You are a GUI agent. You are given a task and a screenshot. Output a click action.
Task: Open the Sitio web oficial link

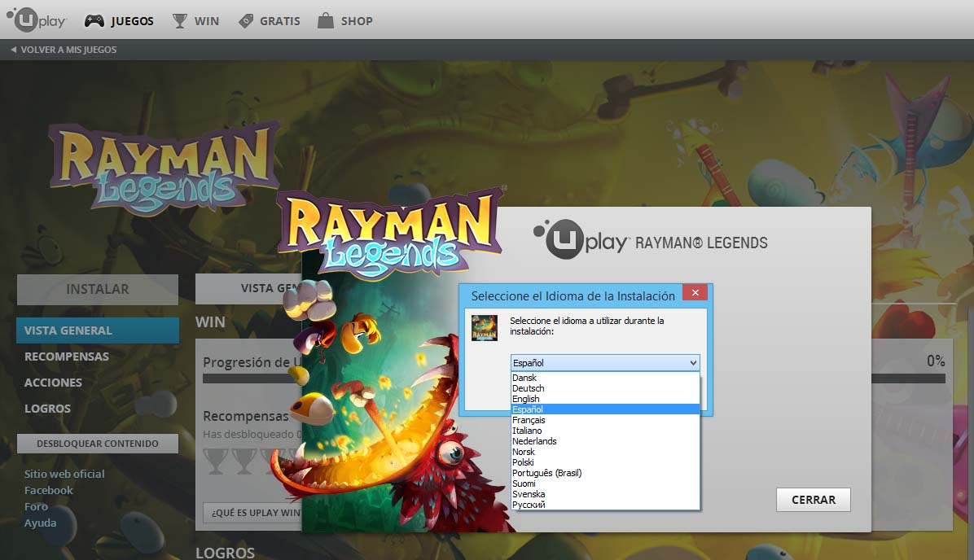(x=64, y=474)
